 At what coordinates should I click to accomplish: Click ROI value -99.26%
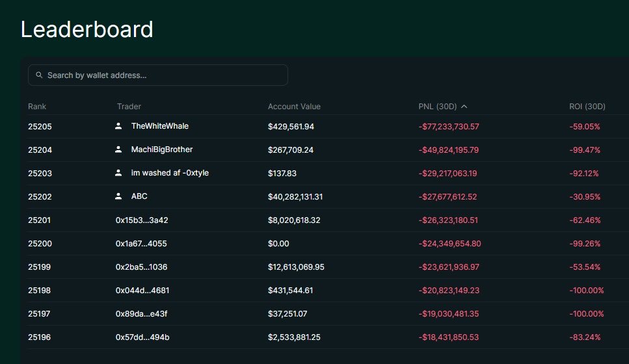coord(585,243)
